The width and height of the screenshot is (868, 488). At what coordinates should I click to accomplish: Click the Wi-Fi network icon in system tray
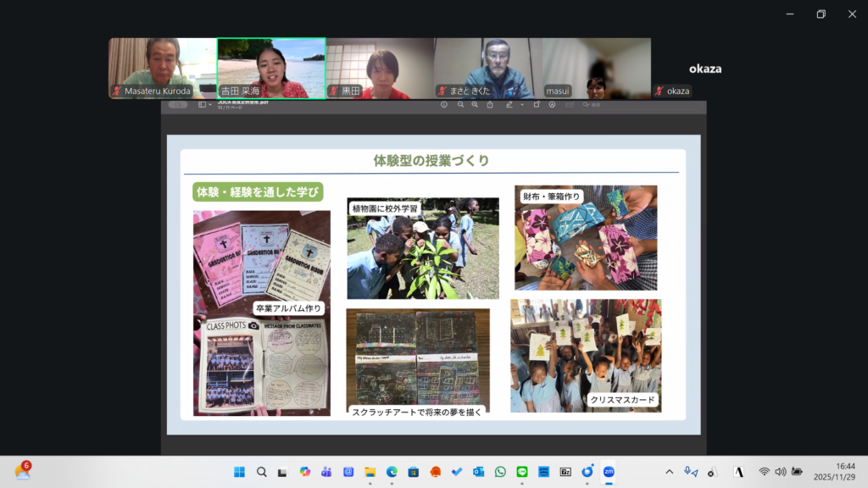click(764, 472)
